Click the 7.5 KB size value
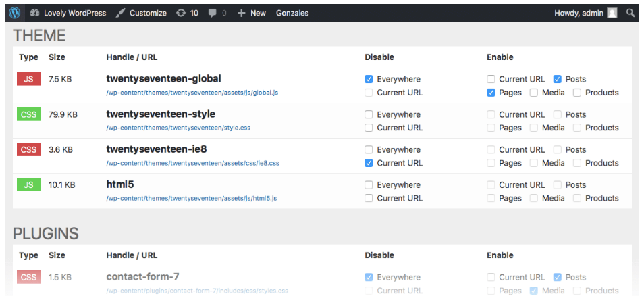The height and width of the screenshot is (296, 644). point(60,79)
